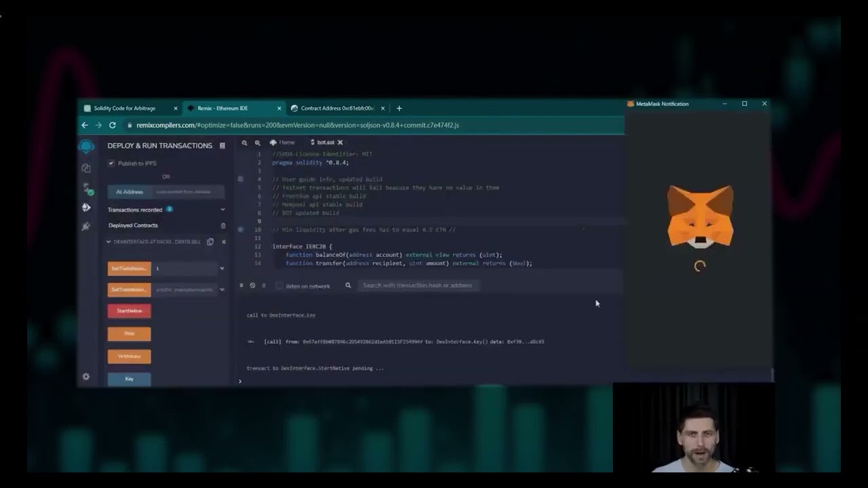Toggle the Publish to IPFS checkbox
This screenshot has height=488, width=868.
[x=111, y=163]
